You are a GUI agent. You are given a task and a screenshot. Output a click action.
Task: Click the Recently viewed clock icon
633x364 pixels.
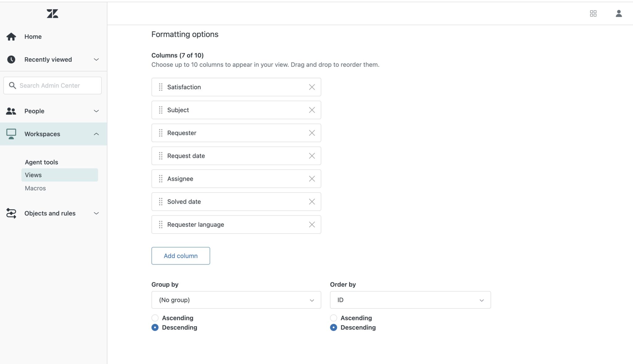11,59
